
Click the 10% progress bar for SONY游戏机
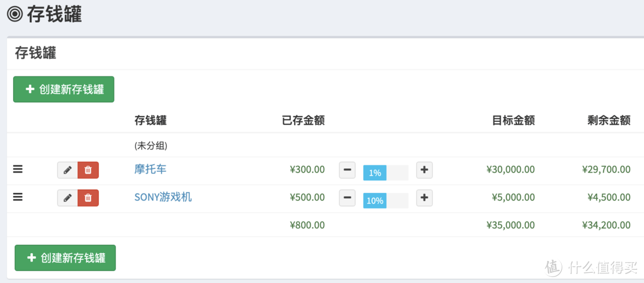coord(385,201)
